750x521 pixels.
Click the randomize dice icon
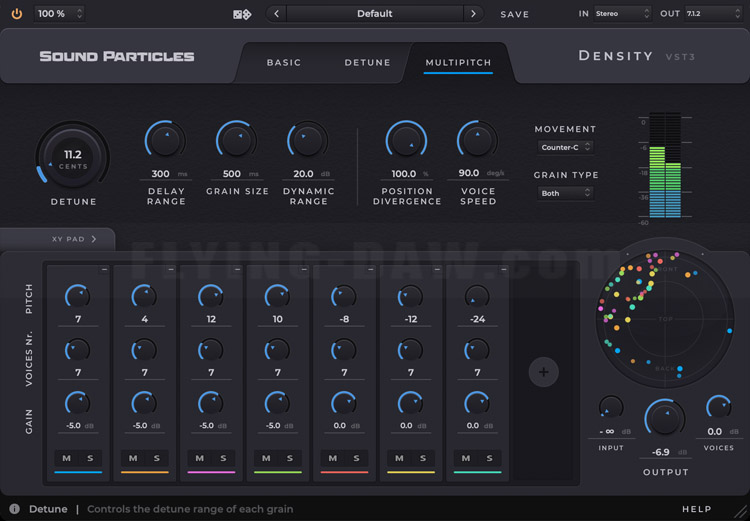242,14
